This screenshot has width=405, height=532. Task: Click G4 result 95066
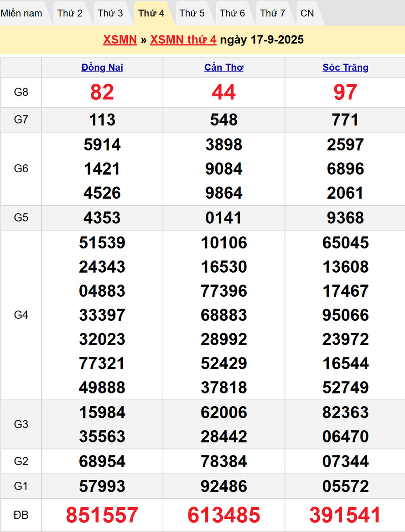point(346,315)
